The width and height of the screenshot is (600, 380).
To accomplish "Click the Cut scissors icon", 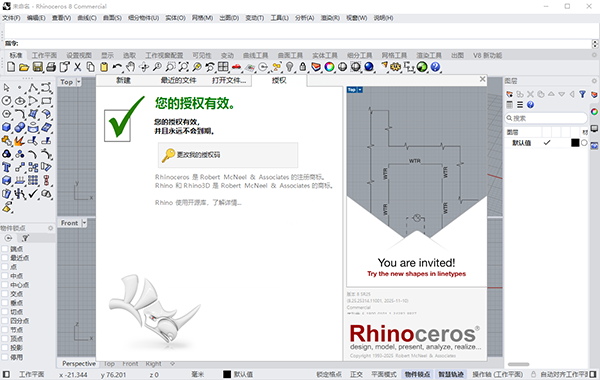I will tap(78, 67).
